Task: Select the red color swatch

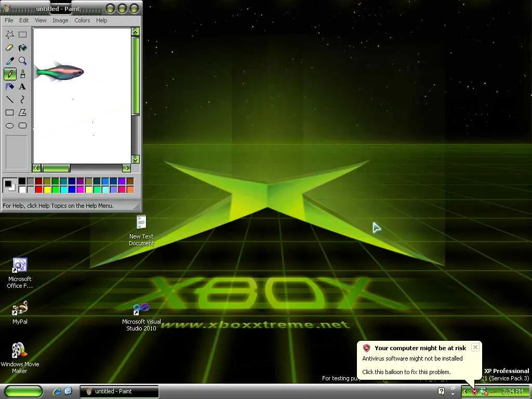Action: (x=38, y=189)
